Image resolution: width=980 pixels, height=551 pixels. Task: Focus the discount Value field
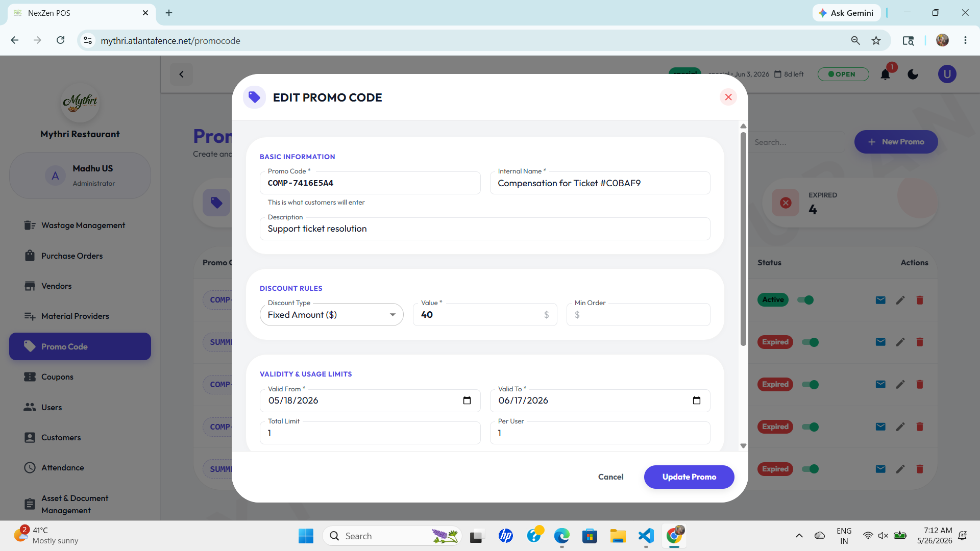(x=484, y=315)
